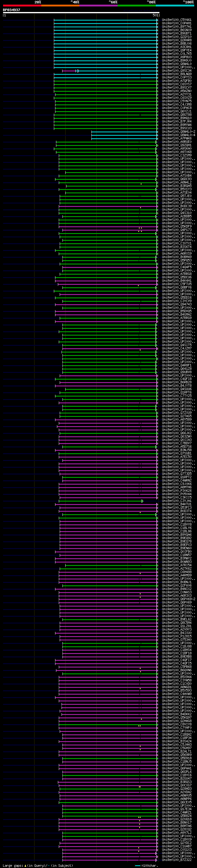Select hit UniRef100_Q4SUU6
The image size is (197, 868).
pos(177,389)
